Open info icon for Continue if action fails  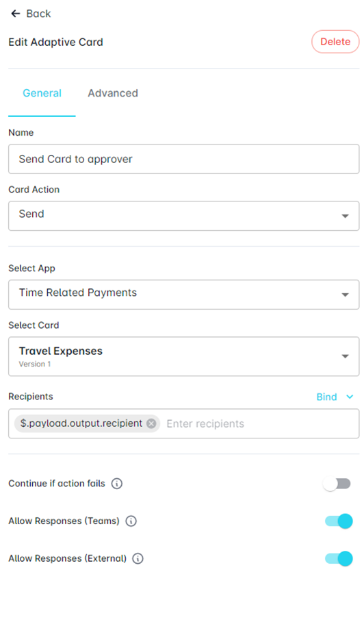coord(117,484)
